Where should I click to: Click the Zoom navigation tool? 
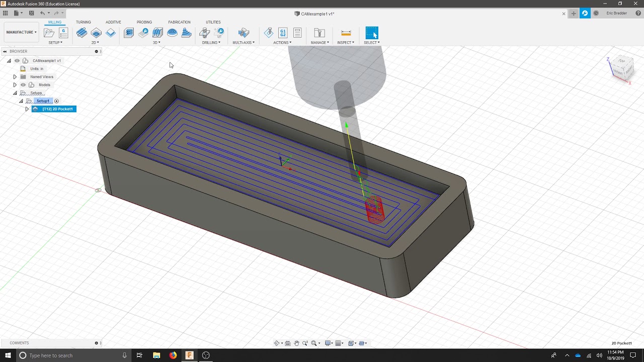305,343
